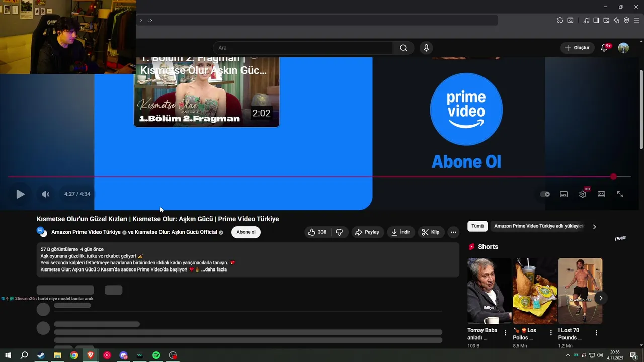Open Brave Leo AI sparkle icon
This screenshot has width=644, height=362.
click(x=616, y=20)
